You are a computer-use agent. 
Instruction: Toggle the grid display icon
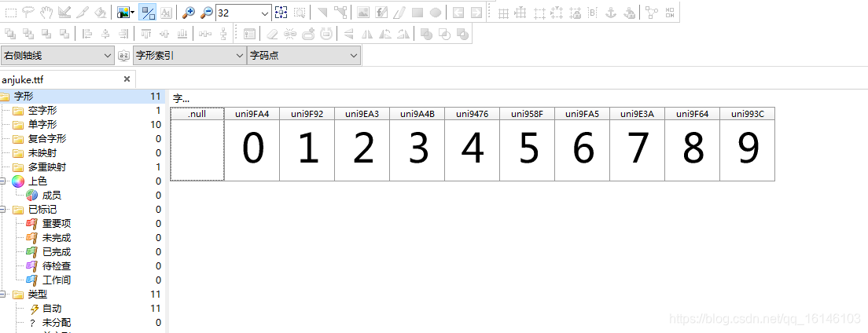tap(503, 13)
